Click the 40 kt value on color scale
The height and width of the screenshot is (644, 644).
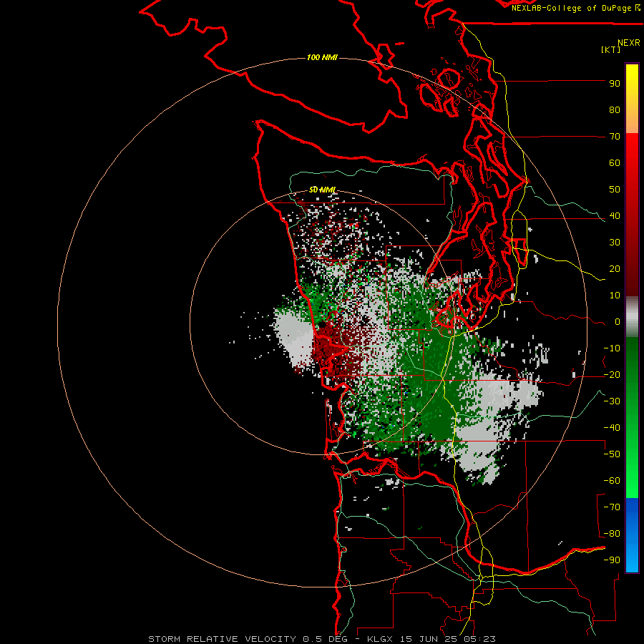615,216
